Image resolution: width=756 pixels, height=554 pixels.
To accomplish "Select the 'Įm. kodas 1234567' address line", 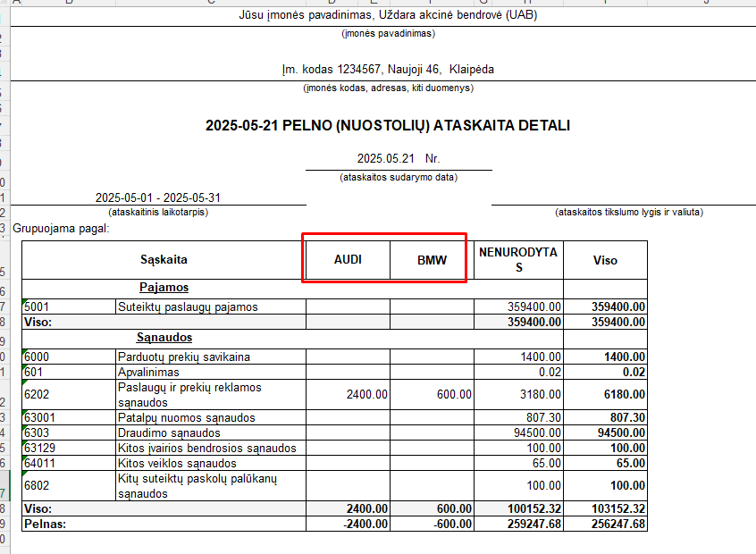I will point(388,70).
